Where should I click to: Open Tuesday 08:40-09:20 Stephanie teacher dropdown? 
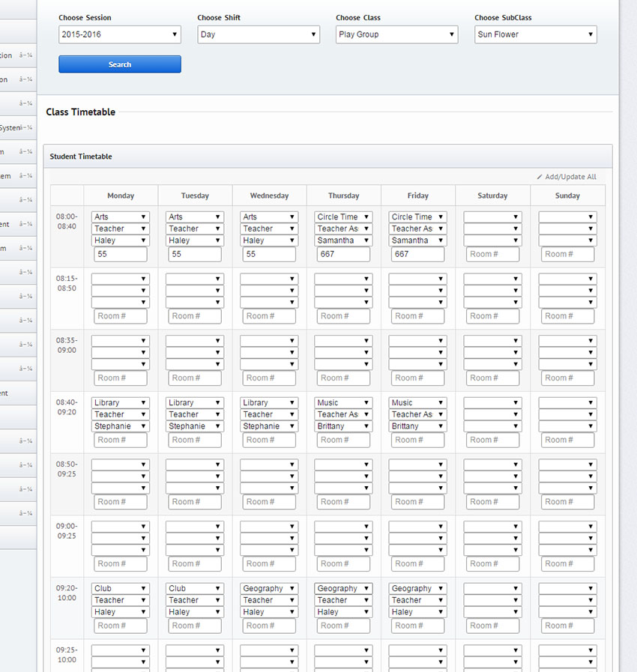pyautogui.click(x=195, y=426)
